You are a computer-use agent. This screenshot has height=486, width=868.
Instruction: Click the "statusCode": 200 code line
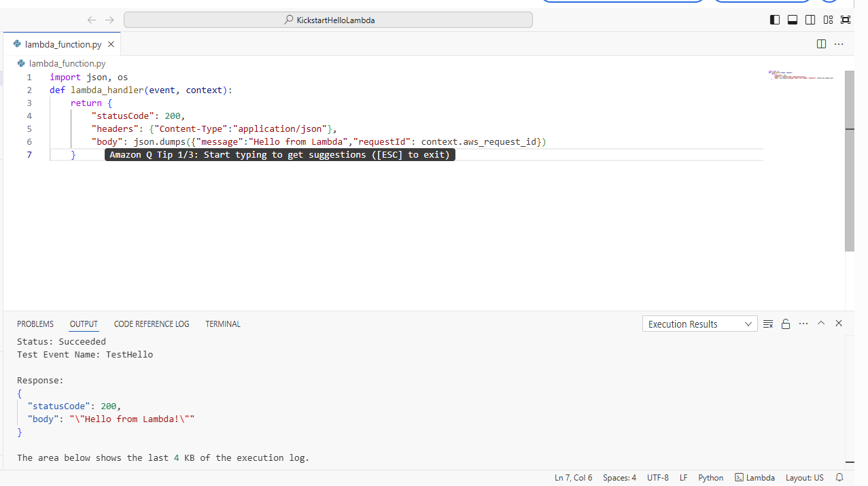point(138,116)
